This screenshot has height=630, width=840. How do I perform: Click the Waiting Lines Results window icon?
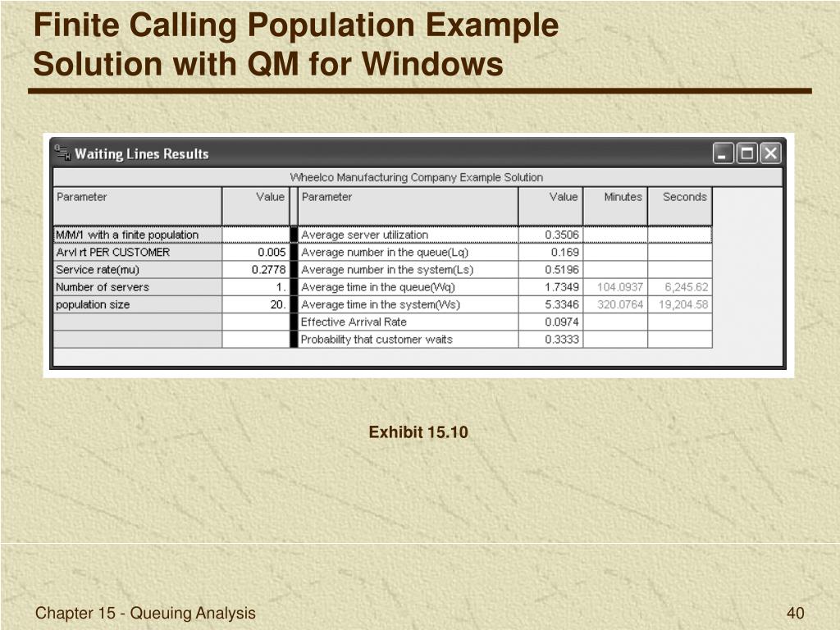(x=62, y=153)
